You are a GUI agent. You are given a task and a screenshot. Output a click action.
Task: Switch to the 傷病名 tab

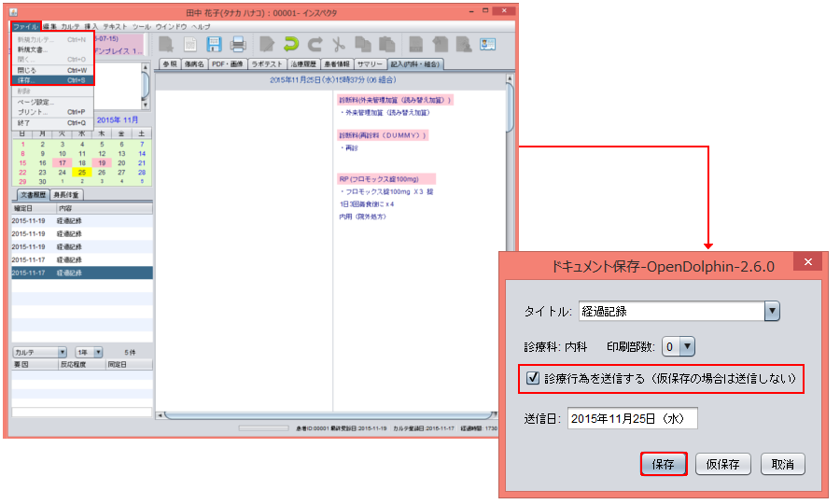194,63
